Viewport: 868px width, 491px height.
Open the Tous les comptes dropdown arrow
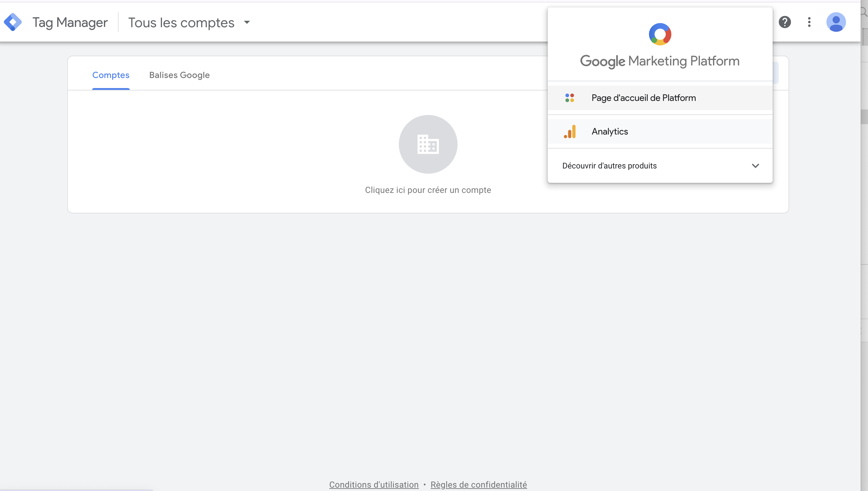coord(247,23)
